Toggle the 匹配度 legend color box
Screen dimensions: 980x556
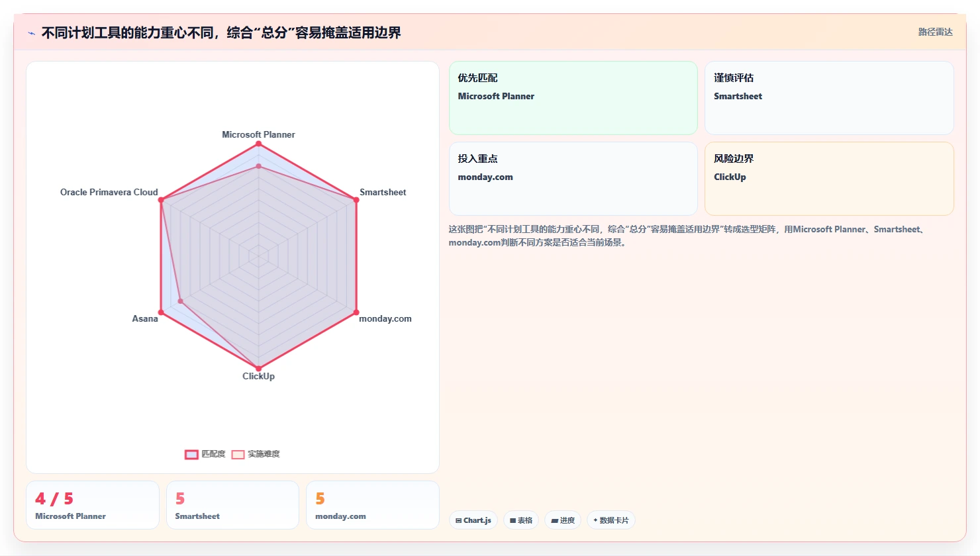[x=191, y=454]
